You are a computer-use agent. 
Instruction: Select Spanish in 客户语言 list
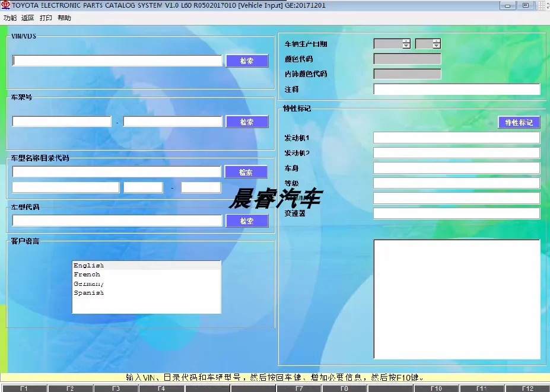coord(147,292)
